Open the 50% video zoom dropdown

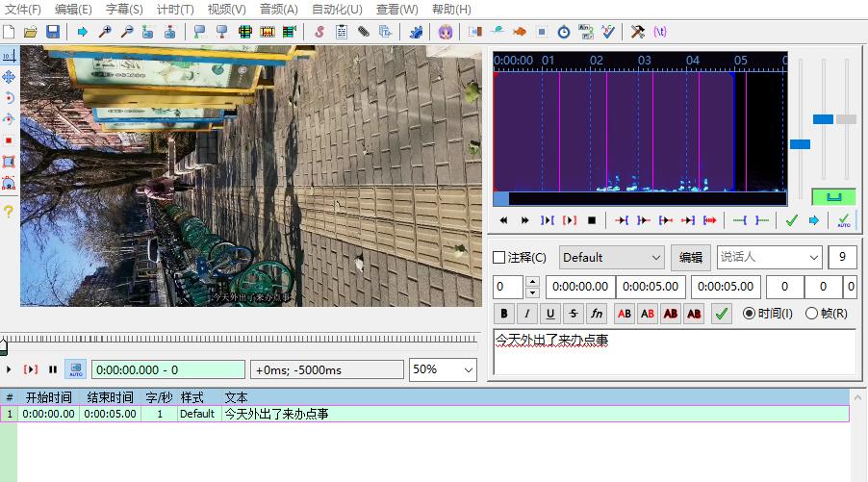tap(443, 369)
